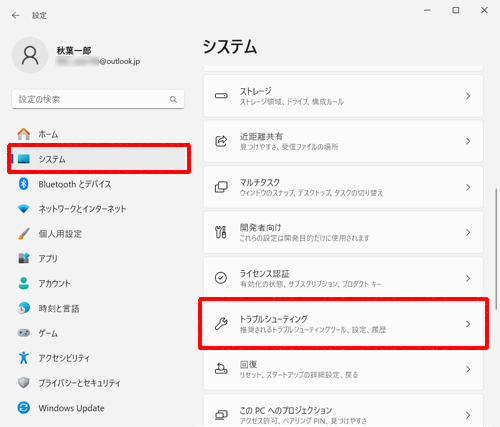
Task: Expand the トラブルシューティング row chevron
Action: coord(468,324)
